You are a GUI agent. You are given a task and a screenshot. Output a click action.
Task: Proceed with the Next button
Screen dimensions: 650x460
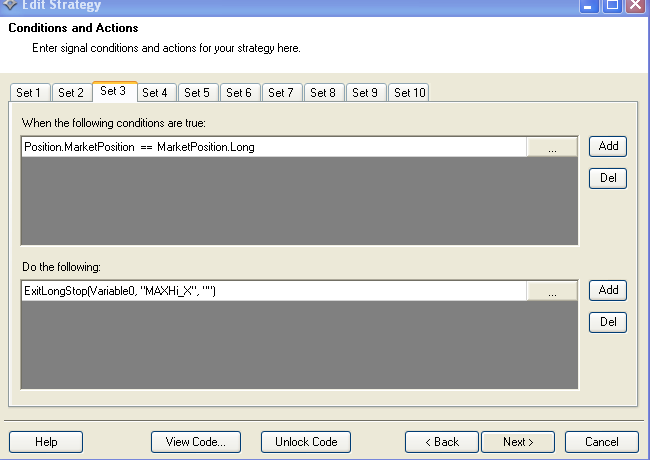(x=518, y=442)
